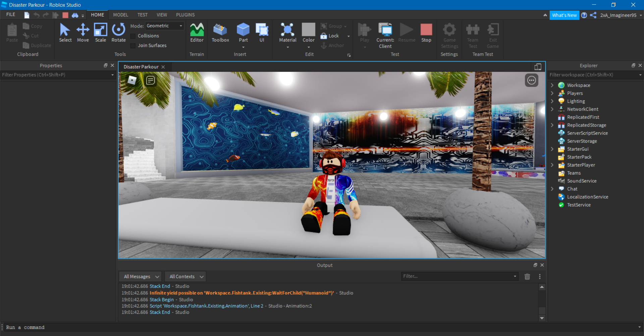The width and height of the screenshot is (644, 336).
Task: Expand the ReplicatedStorage tree node
Action: [552, 125]
